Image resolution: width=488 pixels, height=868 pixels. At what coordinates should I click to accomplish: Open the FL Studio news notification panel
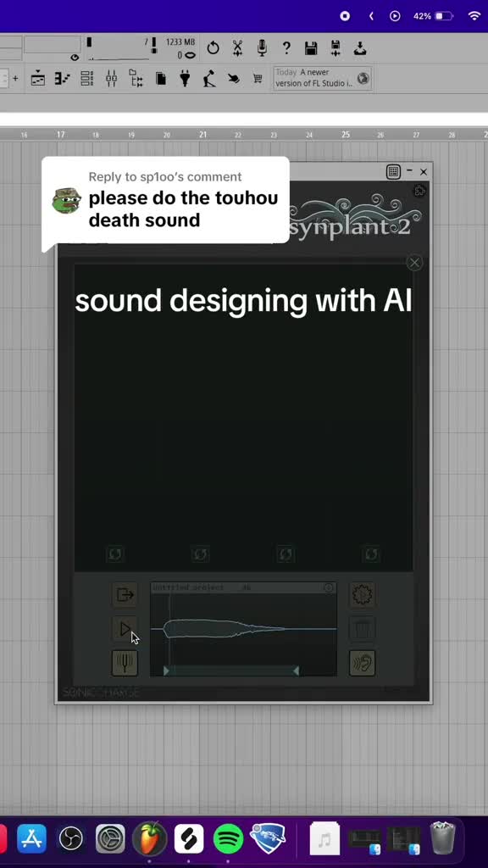pyautogui.click(x=323, y=79)
